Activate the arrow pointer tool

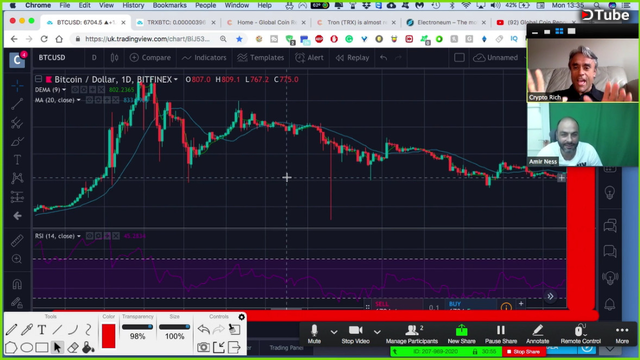57,347
